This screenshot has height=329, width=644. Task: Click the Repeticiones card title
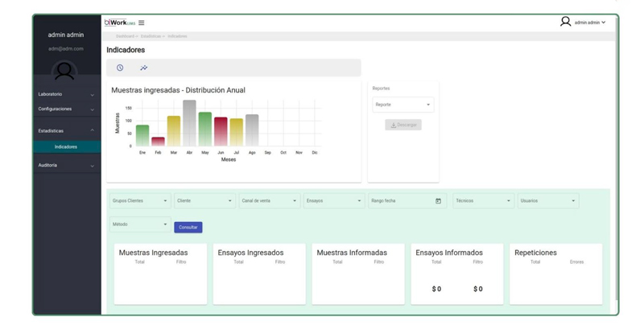click(x=535, y=253)
